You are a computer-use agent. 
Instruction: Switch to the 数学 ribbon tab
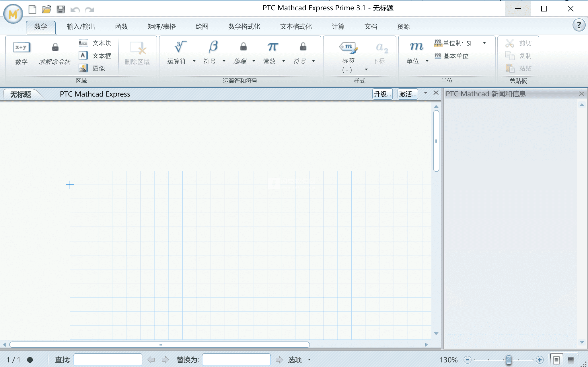[x=40, y=27]
